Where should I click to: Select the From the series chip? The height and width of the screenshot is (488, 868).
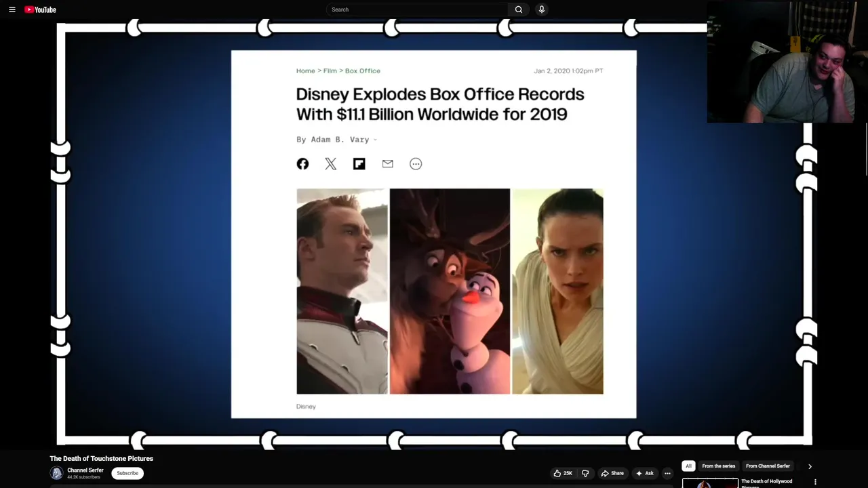click(x=719, y=466)
